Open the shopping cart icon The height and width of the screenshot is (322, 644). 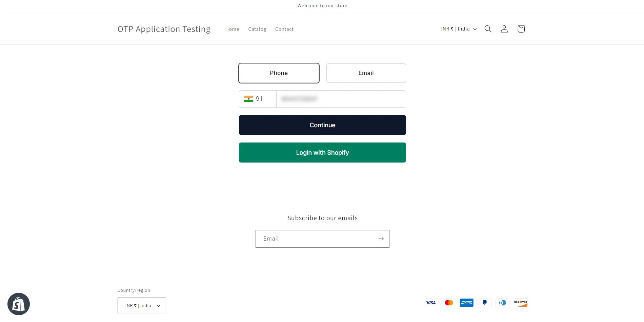click(x=521, y=29)
